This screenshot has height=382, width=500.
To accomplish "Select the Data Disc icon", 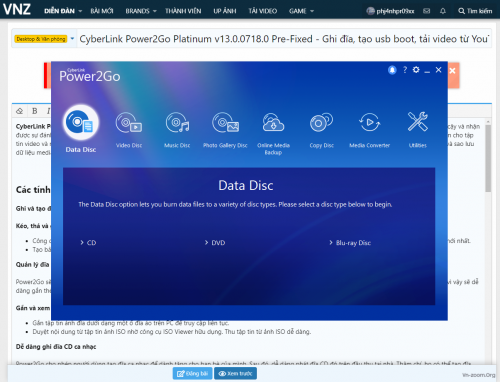I will point(81,123).
